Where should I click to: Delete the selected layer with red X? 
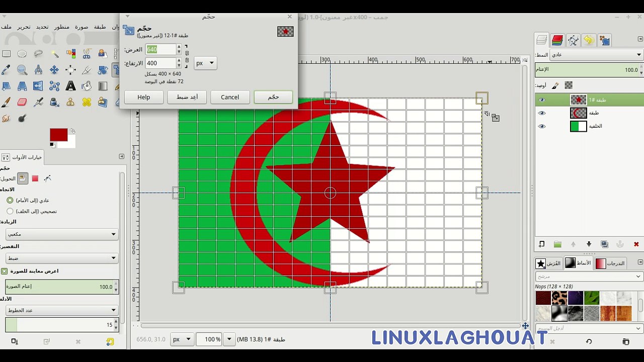636,244
